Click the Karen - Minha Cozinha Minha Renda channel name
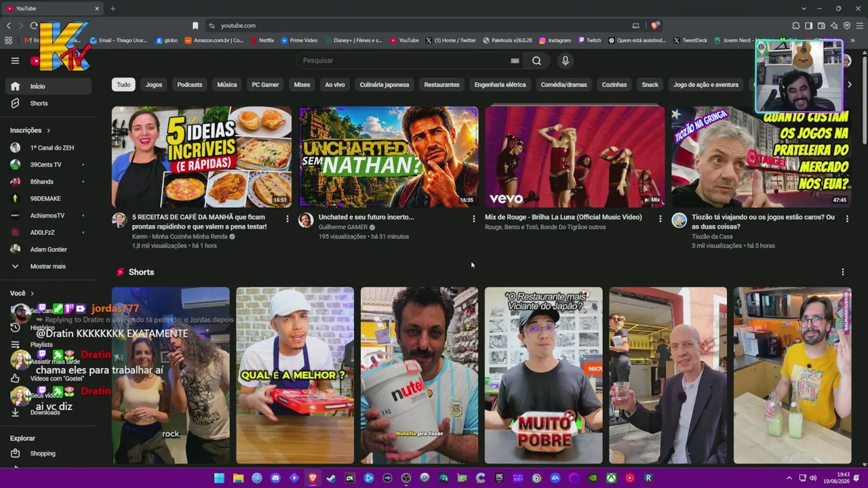 (x=180, y=237)
